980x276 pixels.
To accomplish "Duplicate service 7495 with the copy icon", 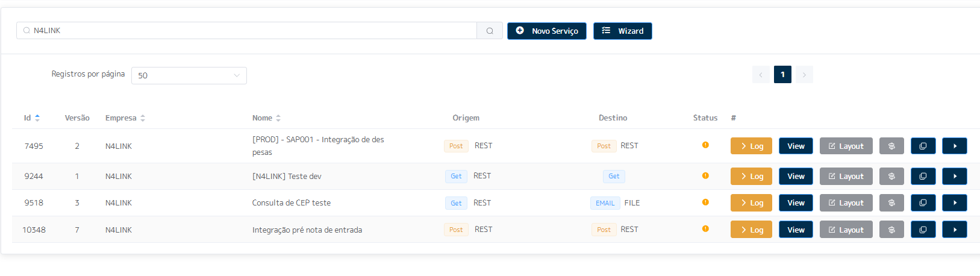I will (x=923, y=146).
